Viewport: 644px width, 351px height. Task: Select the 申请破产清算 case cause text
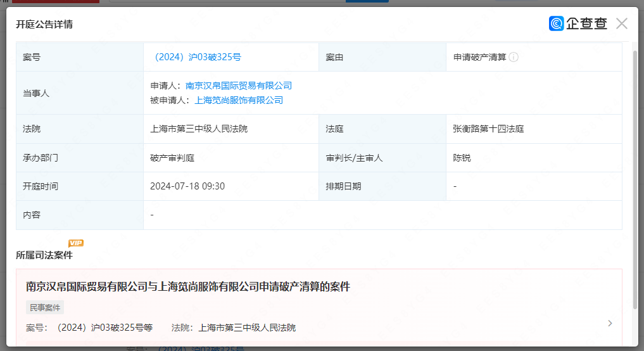point(480,57)
